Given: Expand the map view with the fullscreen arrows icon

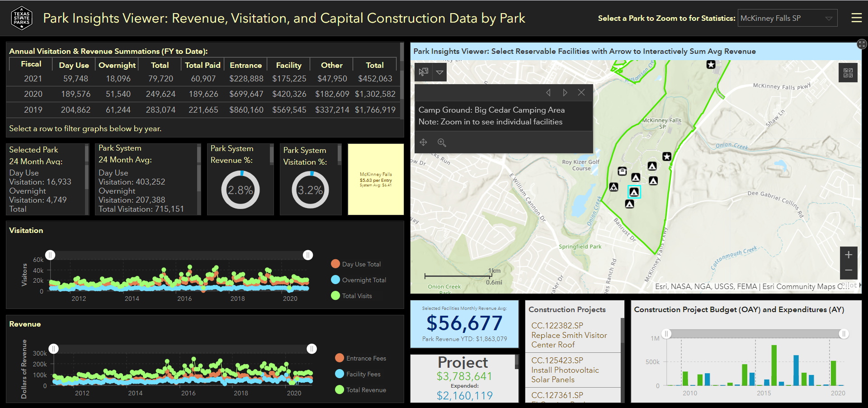Looking at the screenshot, I should (861, 44).
